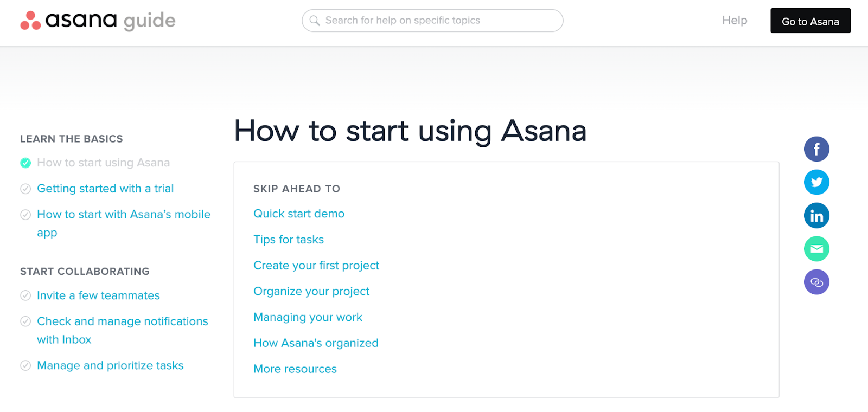Share this page on Twitter
Screen dimensions: 868x412
[x=816, y=182]
